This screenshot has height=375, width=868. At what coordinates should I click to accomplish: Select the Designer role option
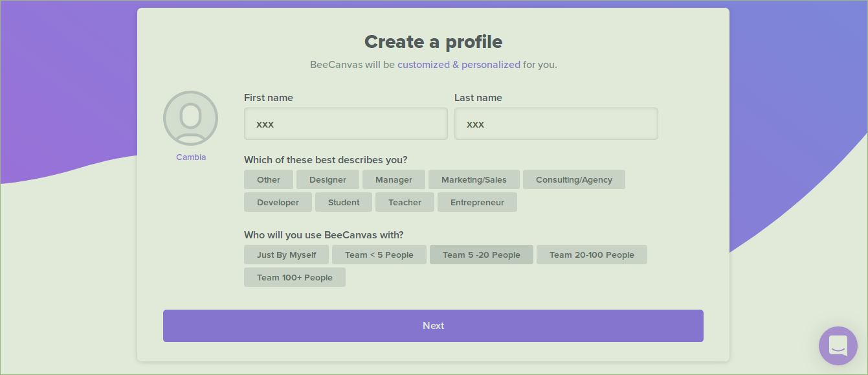click(x=328, y=179)
